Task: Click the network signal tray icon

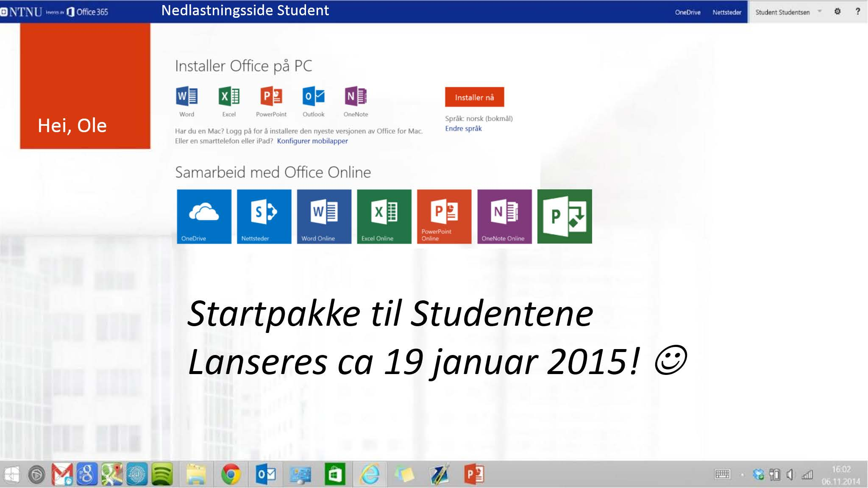Action: (807, 474)
